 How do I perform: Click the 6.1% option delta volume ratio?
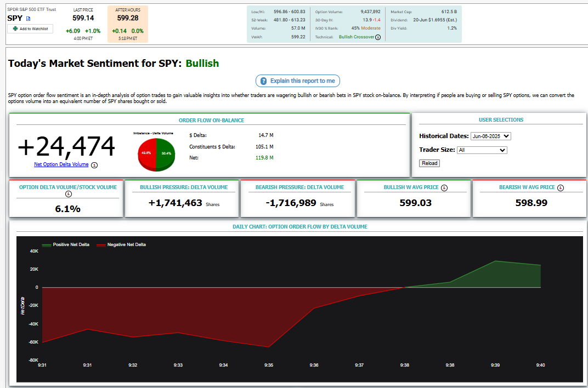67,209
